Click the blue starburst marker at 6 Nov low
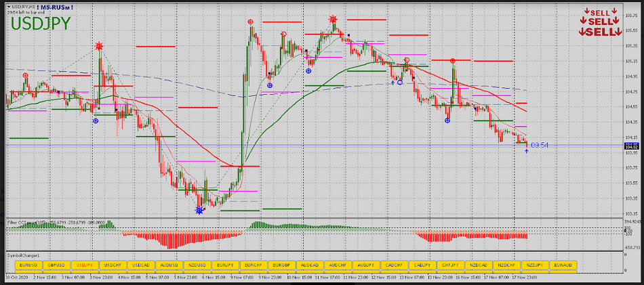644x285 pixels. tap(199, 211)
